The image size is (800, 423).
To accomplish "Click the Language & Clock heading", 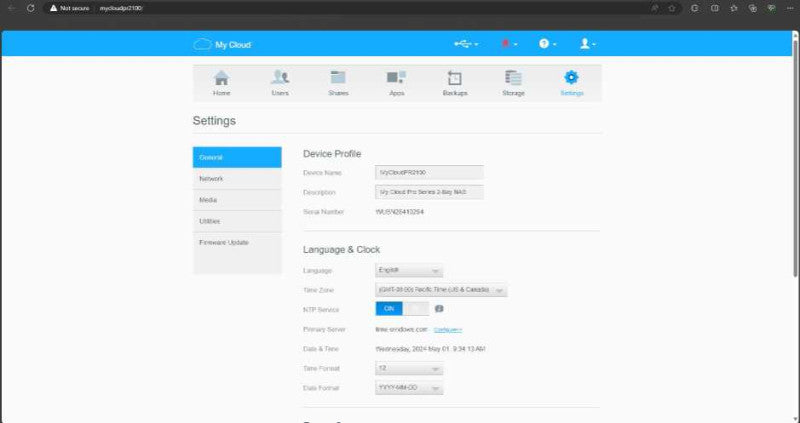I will (341, 250).
